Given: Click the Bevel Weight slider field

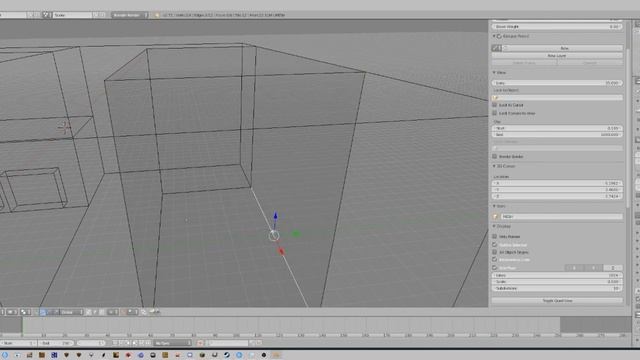Looking at the screenshot, I should (557, 27).
